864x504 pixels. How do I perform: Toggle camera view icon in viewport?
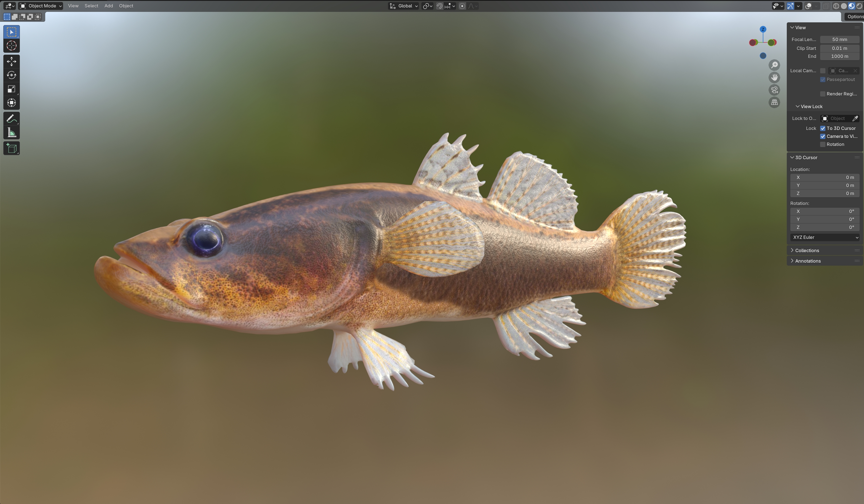click(774, 90)
